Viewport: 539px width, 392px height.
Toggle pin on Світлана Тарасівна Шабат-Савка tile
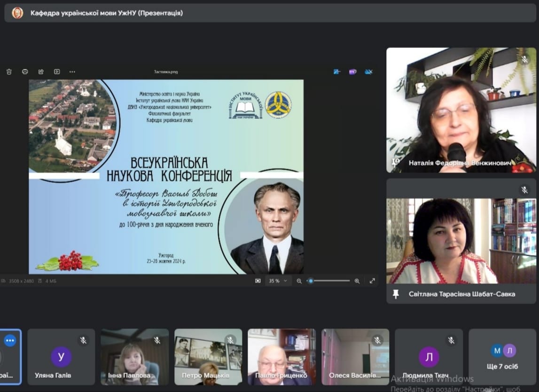pyautogui.click(x=396, y=294)
